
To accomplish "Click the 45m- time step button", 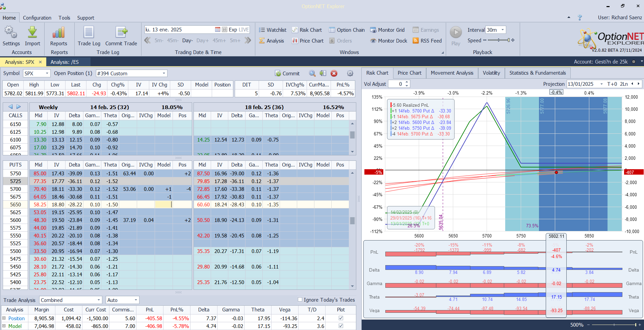I will (173, 41).
